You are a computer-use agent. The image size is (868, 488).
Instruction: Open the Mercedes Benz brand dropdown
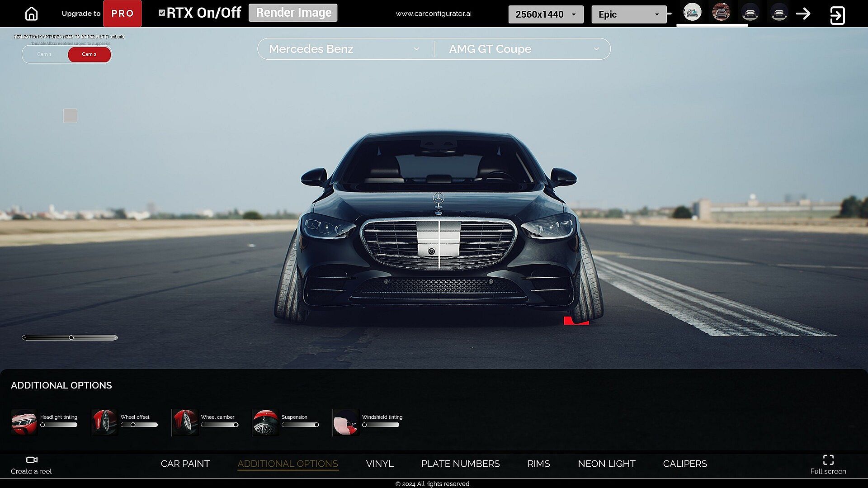coord(344,49)
